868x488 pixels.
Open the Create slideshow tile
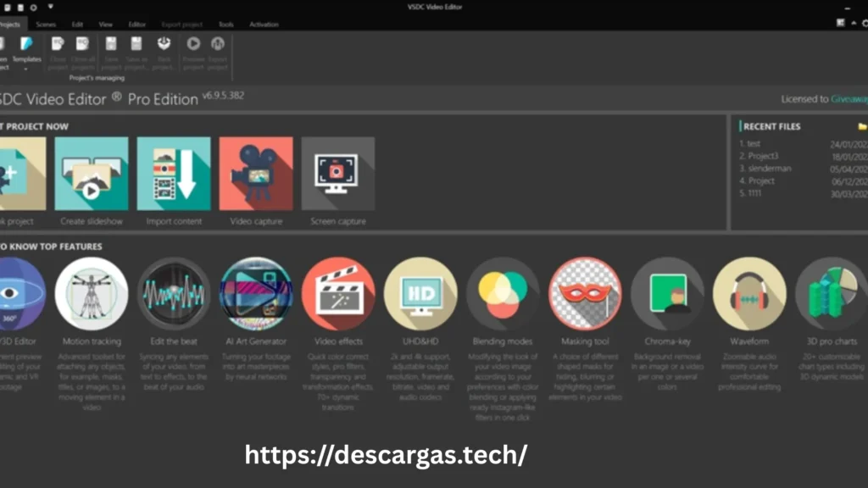tap(92, 174)
